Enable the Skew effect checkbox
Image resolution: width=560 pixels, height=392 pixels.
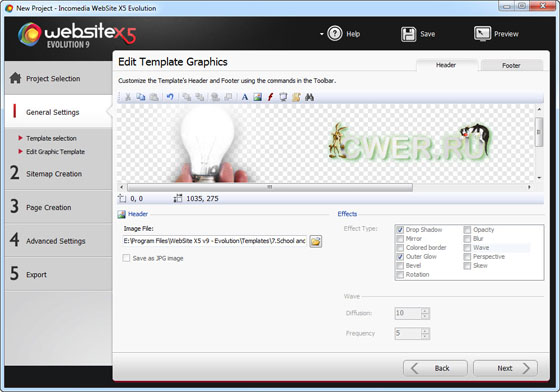pos(467,266)
